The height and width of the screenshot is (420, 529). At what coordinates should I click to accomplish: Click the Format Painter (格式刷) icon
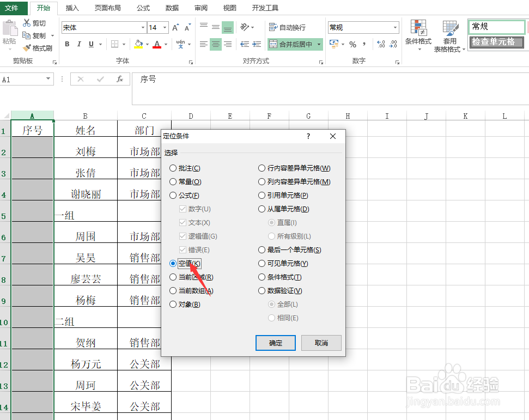tap(27, 48)
